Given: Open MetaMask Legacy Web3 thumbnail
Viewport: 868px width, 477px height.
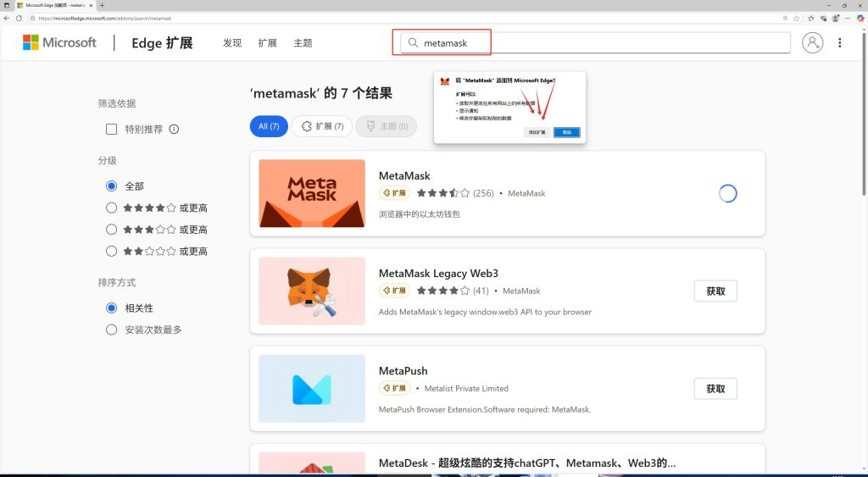Looking at the screenshot, I should click(312, 291).
